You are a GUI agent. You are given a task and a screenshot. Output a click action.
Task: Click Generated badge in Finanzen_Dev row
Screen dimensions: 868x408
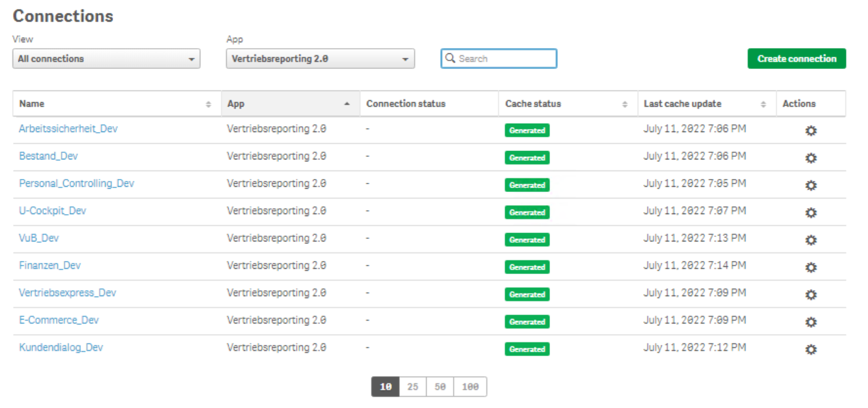click(527, 267)
